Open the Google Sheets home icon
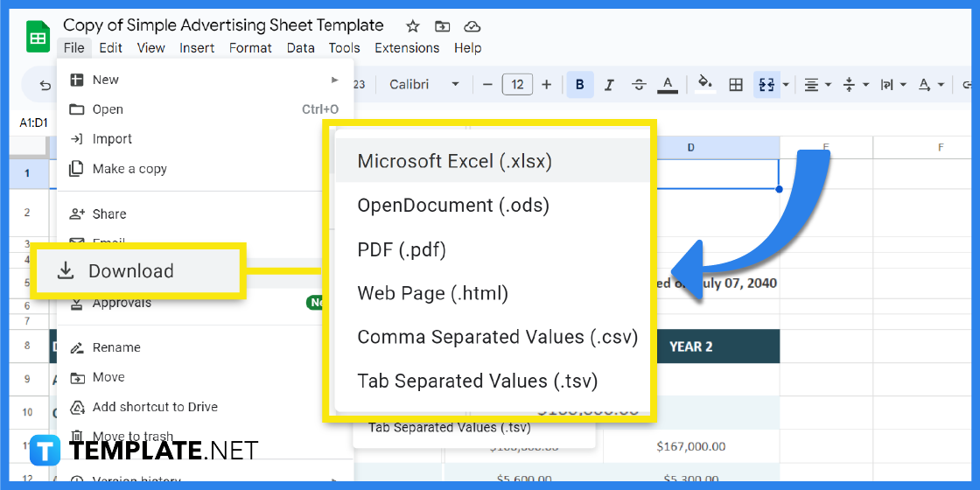Screen dimensions: 980x490 pyautogui.click(x=38, y=37)
